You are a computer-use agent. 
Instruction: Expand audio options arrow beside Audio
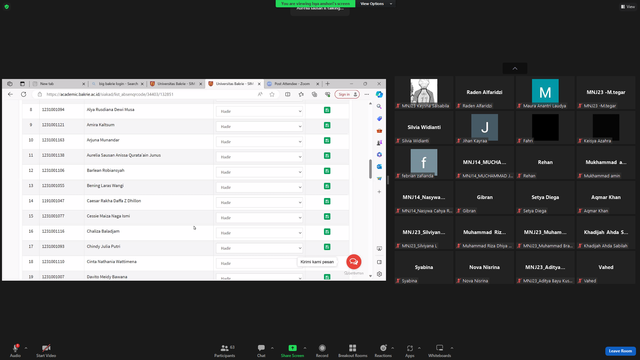[26, 348]
